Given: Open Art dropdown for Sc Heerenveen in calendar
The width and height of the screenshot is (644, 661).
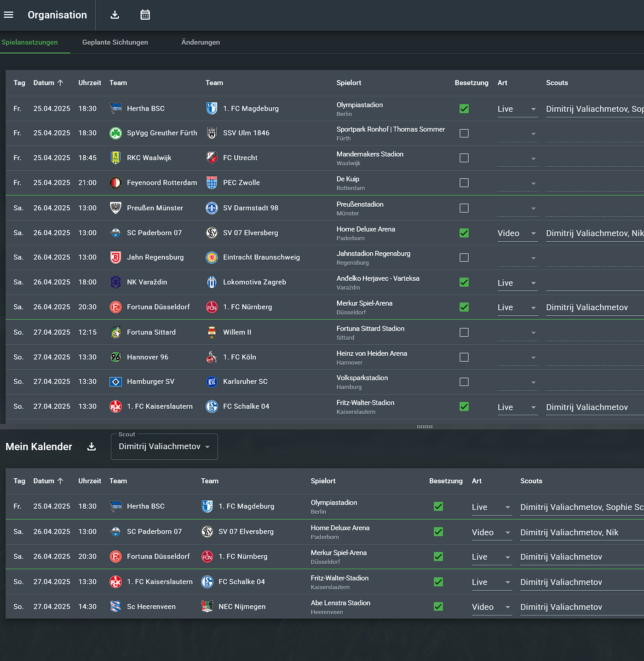Looking at the screenshot, I should click(x=492, y=607).
